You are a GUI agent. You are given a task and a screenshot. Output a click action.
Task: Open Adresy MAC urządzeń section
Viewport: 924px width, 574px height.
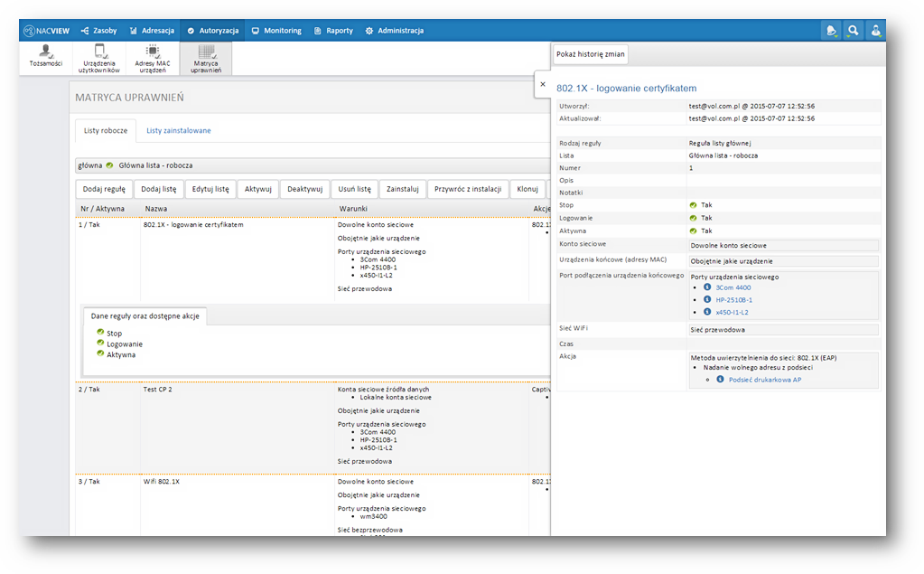coord(153,58)
